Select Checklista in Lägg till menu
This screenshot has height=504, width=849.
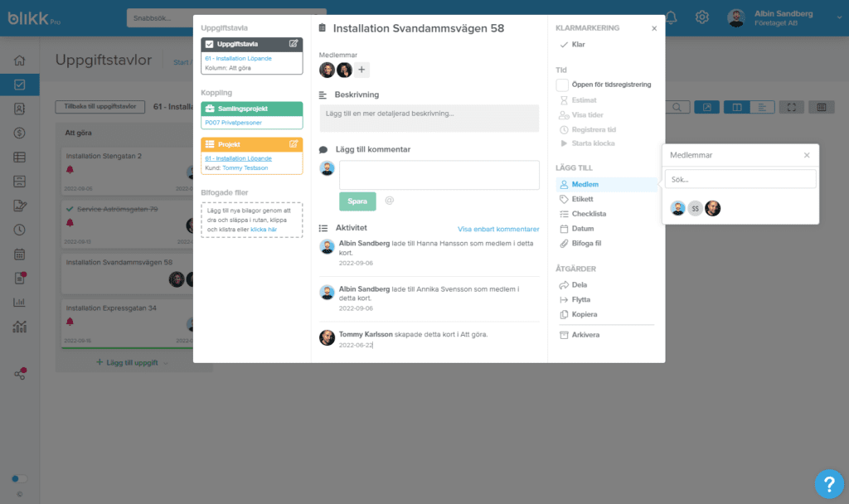[589, 214]
